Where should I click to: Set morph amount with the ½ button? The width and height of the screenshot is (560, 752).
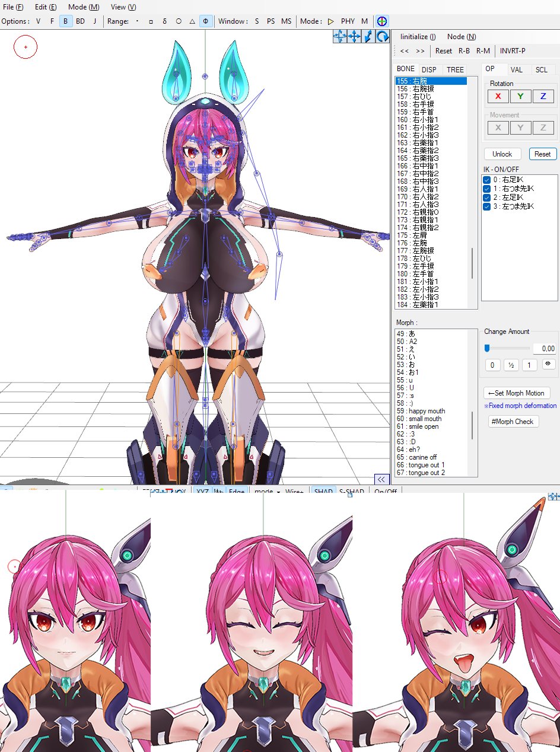coord(511,365)
